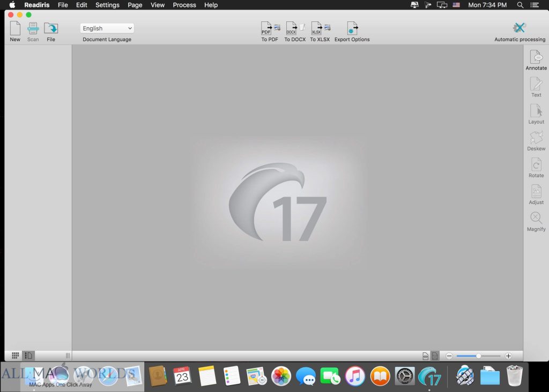Open the Help menu

[x=211, y=5]
